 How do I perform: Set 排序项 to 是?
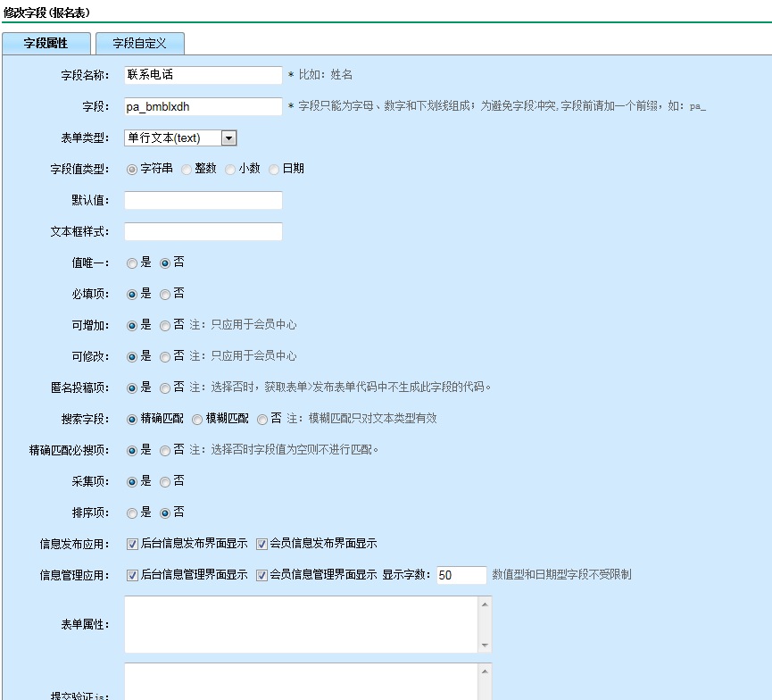[132, 513]
